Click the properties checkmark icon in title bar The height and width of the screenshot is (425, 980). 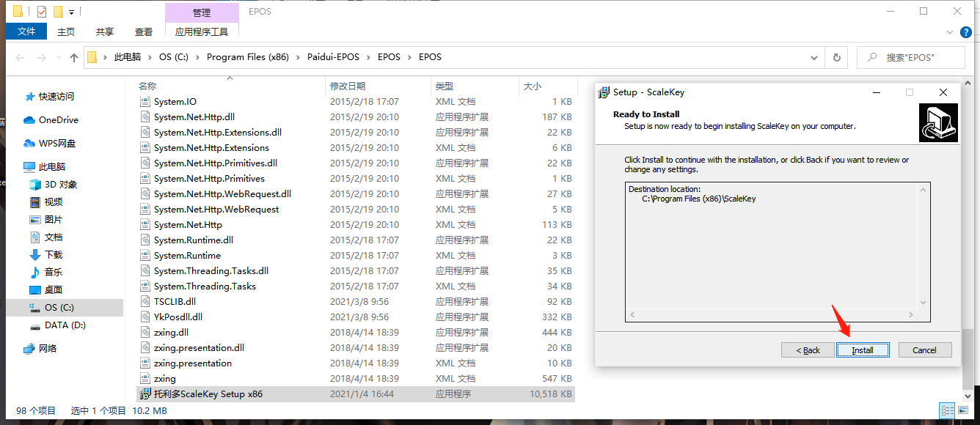[41, 12]
